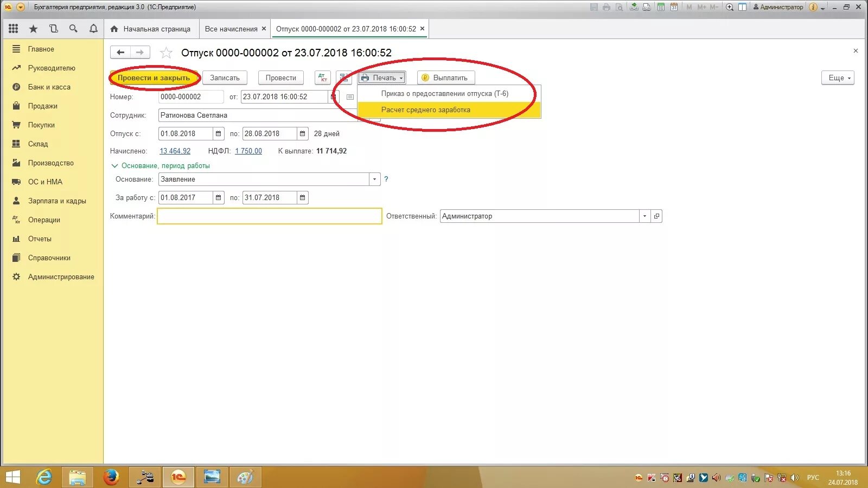Open the Продажи section in the sidebar
The width and height of the screenshot is (868, 488).
(53, 106)
